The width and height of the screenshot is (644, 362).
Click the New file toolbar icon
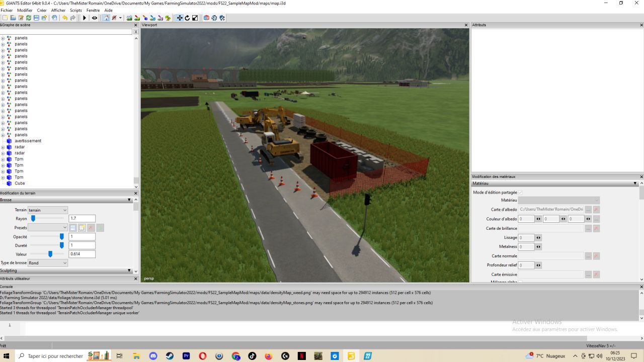tap(5, 18)
